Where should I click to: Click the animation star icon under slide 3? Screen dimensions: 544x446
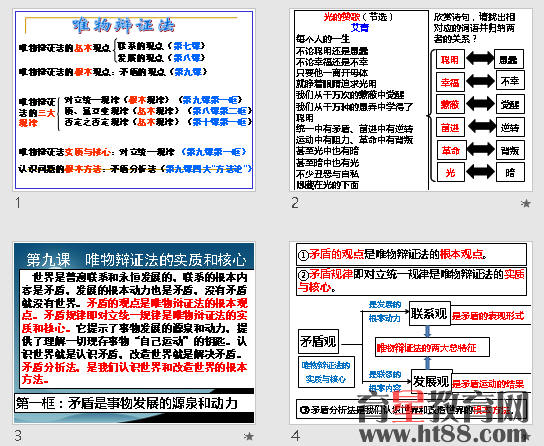point(249,436)
